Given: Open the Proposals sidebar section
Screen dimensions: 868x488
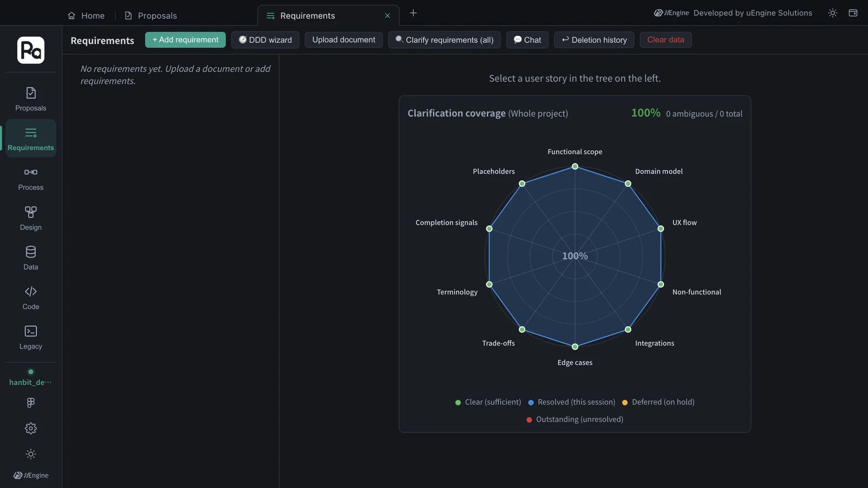Looking at the screenshot, I should coord(31,99).
